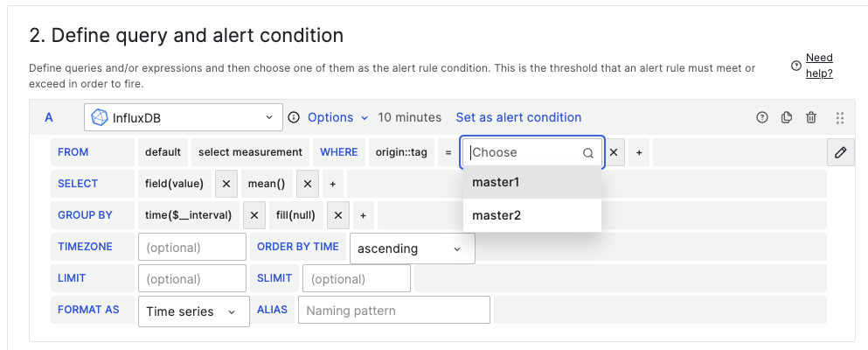Remove the mean() aggregation
Image resolution: width=868 pixels, height=350 pixels.
[307, 184]
